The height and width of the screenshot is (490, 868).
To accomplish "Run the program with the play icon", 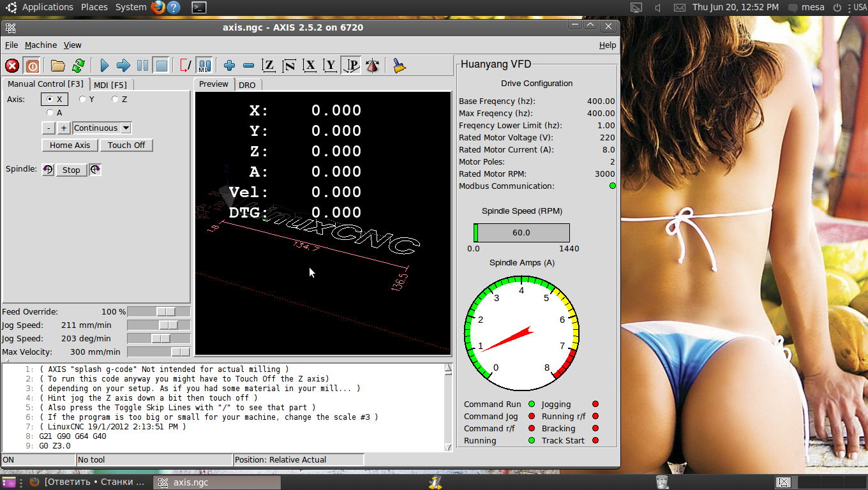I will click(x=105, y=66).
